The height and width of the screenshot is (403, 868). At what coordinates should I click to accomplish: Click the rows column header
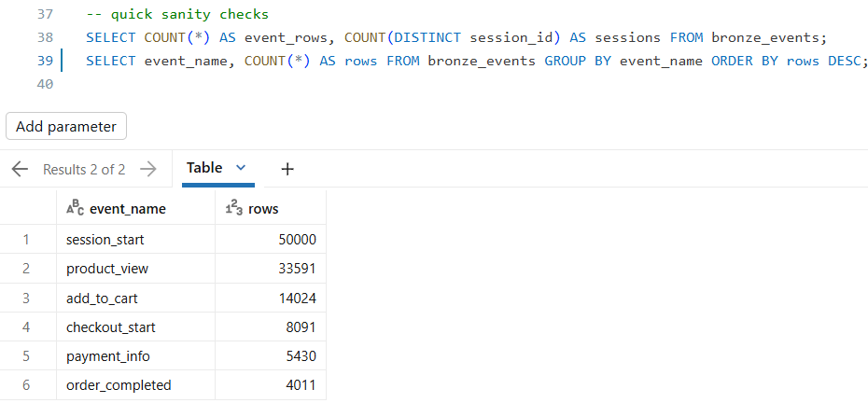(x=271, y=209)
